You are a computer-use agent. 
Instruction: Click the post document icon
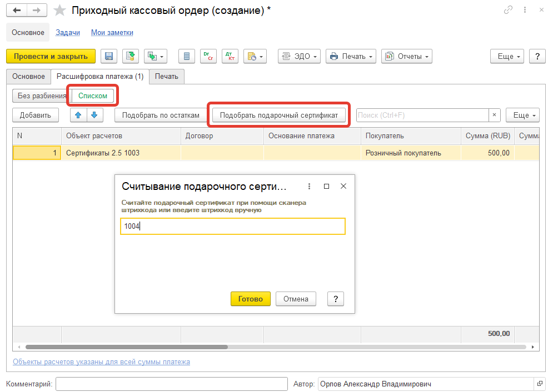pos(131,56)
